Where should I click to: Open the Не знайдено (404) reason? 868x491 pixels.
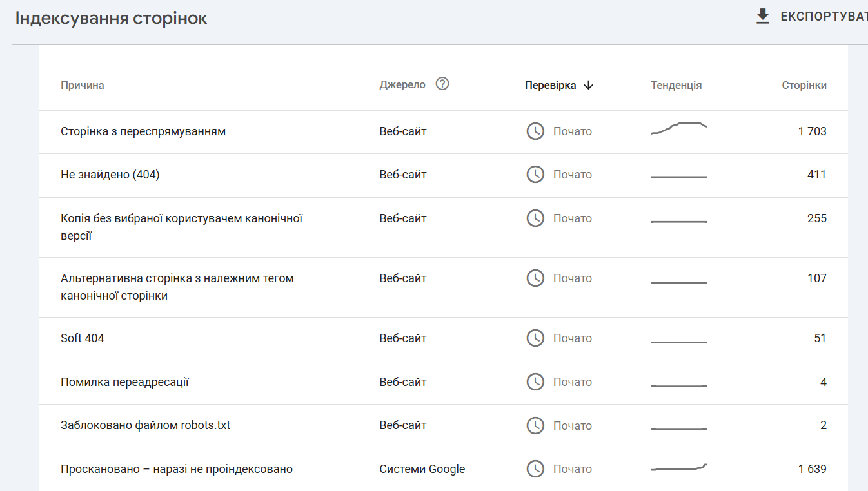110,175
